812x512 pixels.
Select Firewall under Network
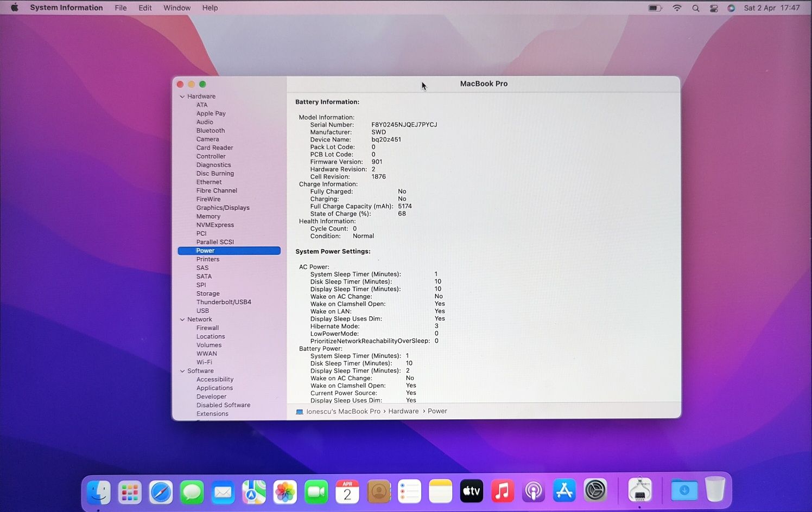(208, 328)
